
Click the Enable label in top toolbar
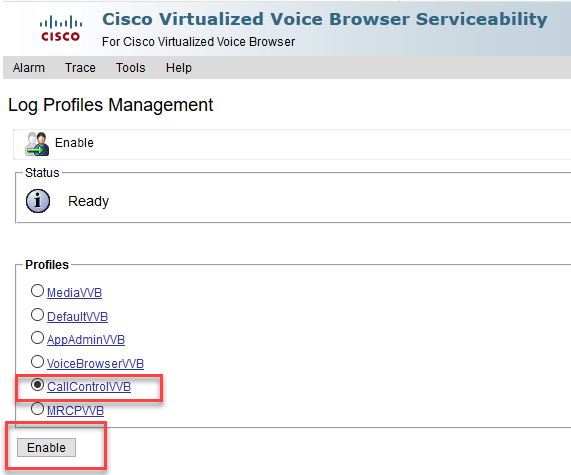[x=74, y=143]
